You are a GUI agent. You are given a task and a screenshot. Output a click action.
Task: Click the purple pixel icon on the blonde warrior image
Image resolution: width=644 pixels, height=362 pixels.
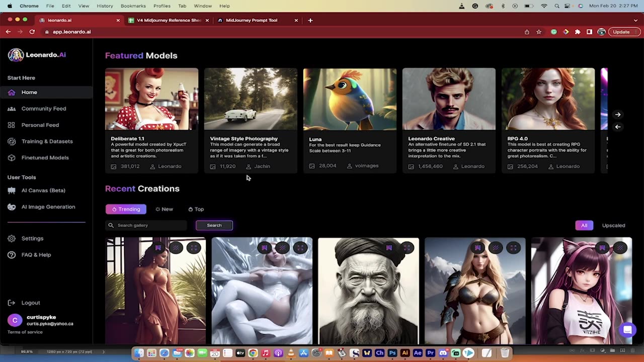click(477, 247)
